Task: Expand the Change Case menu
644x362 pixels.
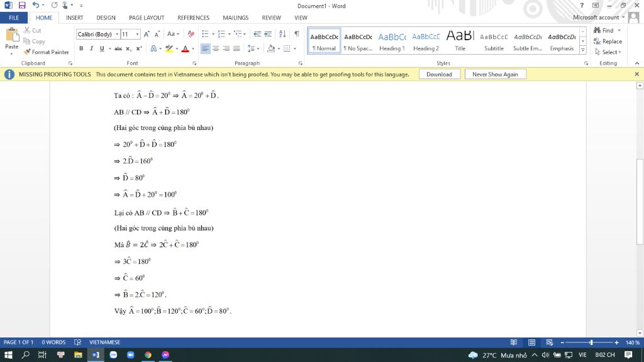Action: pyautogui.click(x=173, y=34)
